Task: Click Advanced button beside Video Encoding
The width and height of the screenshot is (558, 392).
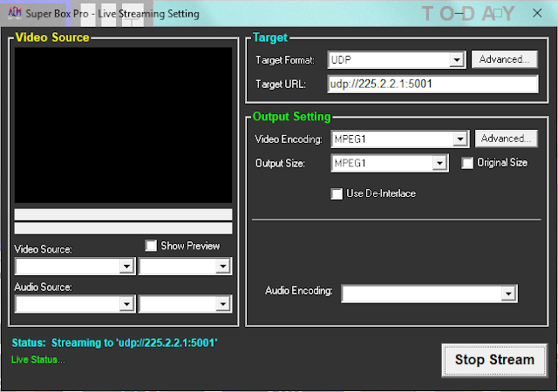Action: (506, 139)
